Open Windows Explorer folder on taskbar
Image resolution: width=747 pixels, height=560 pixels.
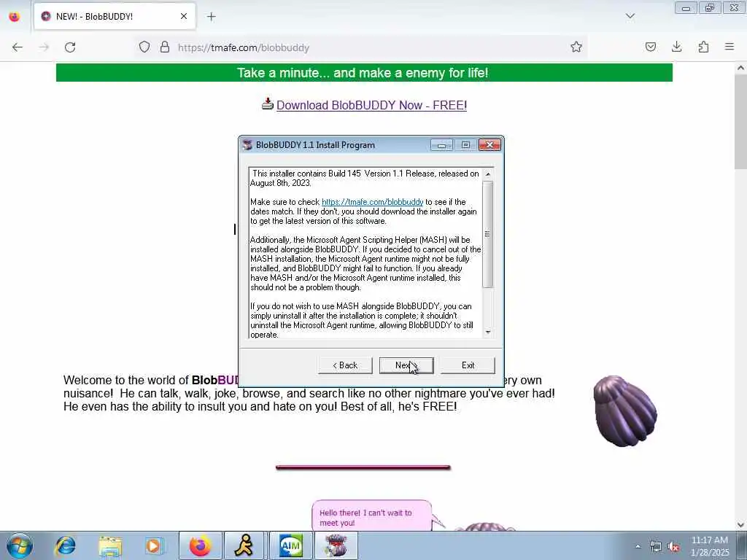pos(111,545)
